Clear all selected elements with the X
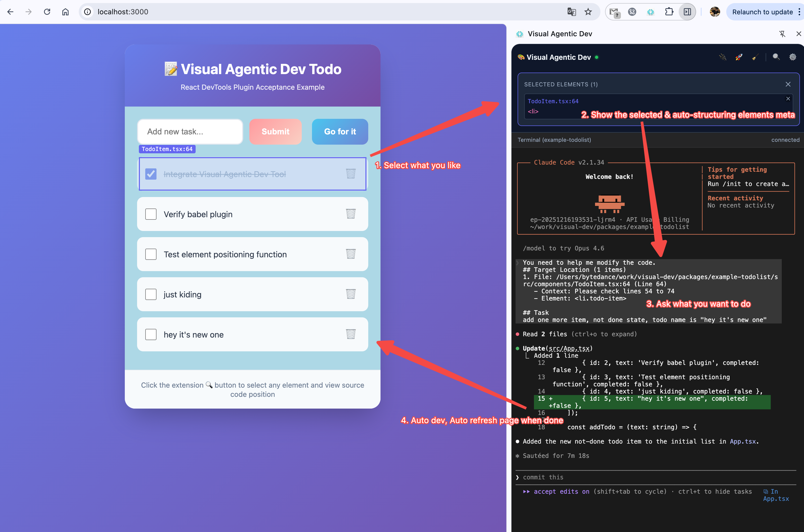Screen dimensions: 804x532 tap(788, 84)
